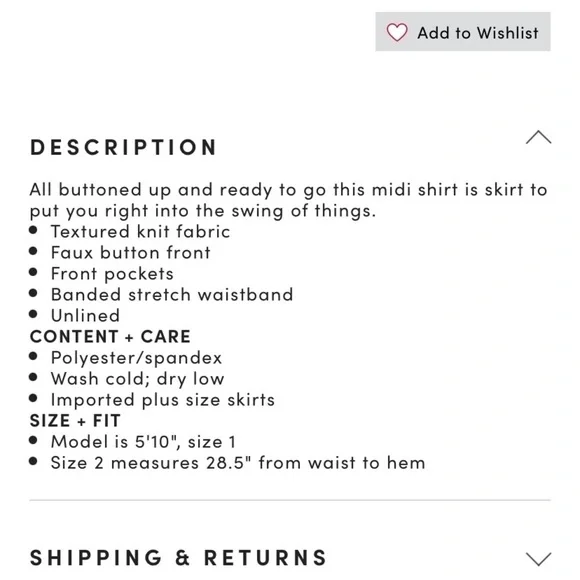Screen dimensions: 580x580
Task: Click the divider line above Shipping & Returns
Action: click(290, 500)
